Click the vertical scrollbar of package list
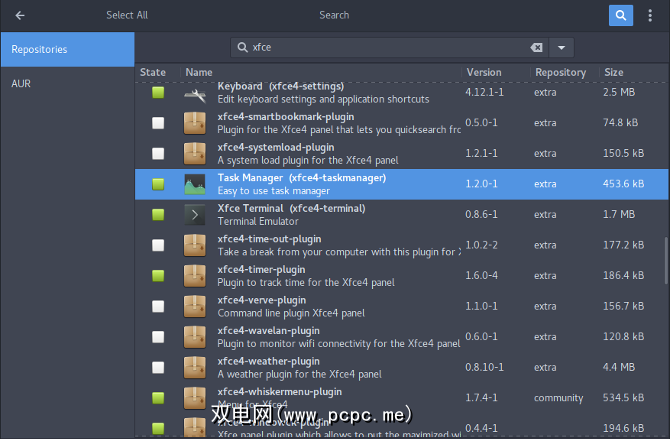 666,261
